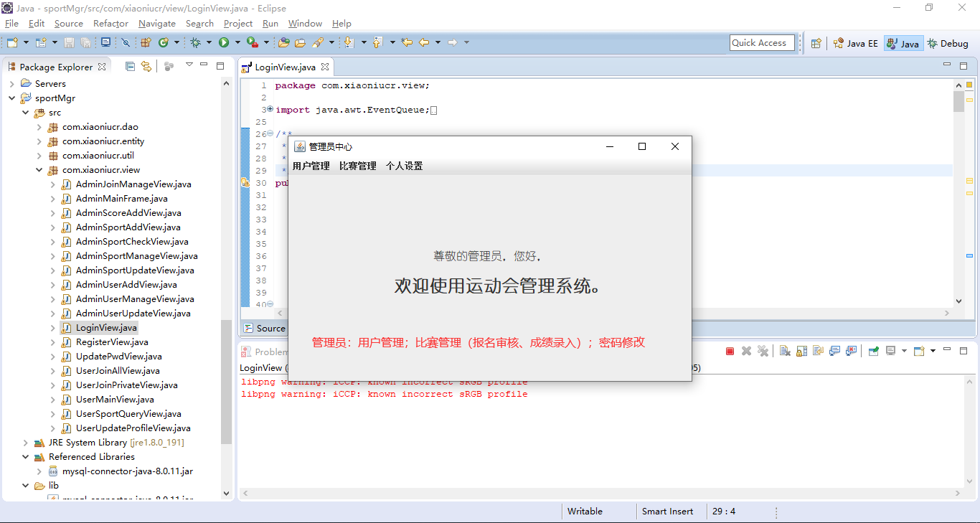Click the Open Perspective icon
Viewport: 980px width, 523px height.
816,43
